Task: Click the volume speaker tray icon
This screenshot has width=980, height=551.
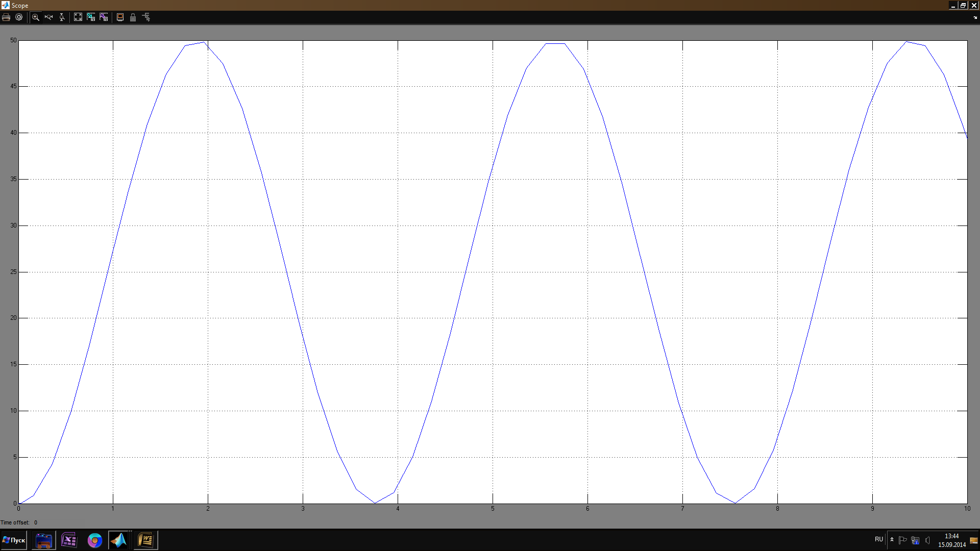Action: [x=927, y=540]
